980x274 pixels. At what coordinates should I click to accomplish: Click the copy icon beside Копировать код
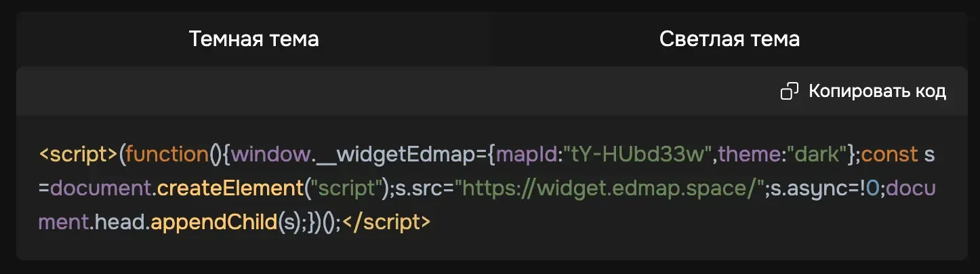click(790, 92)
